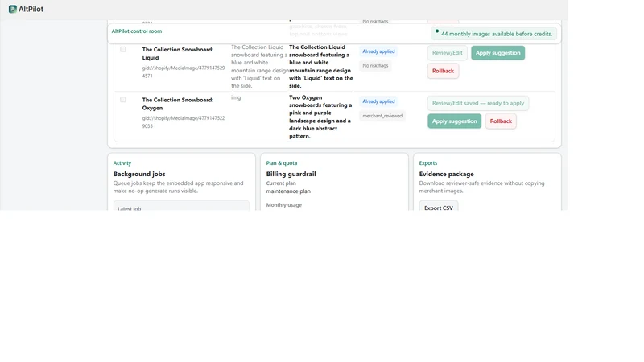Rollback the Liquid snowboard alt text
This screenshot has height=362, width=644.
(443, 71)
